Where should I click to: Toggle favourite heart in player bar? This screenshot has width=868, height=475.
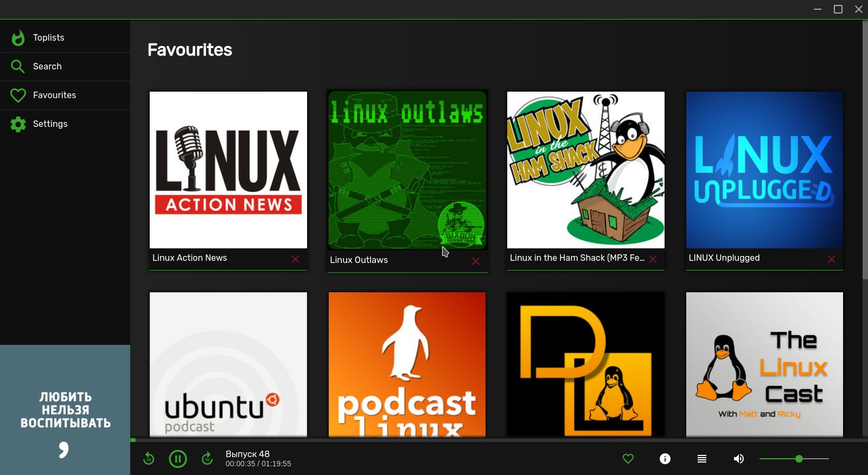click(x=628, y=459)
